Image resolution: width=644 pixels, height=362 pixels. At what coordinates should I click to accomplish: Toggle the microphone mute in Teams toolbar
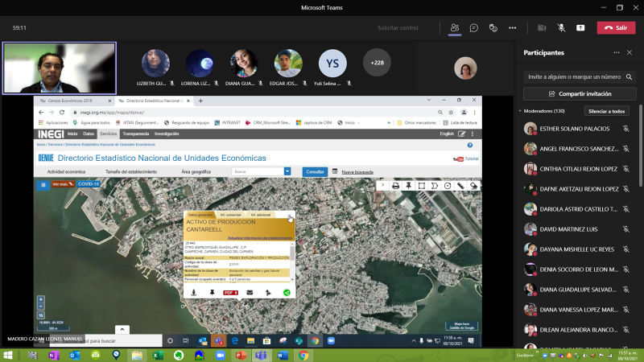point(561,28)
